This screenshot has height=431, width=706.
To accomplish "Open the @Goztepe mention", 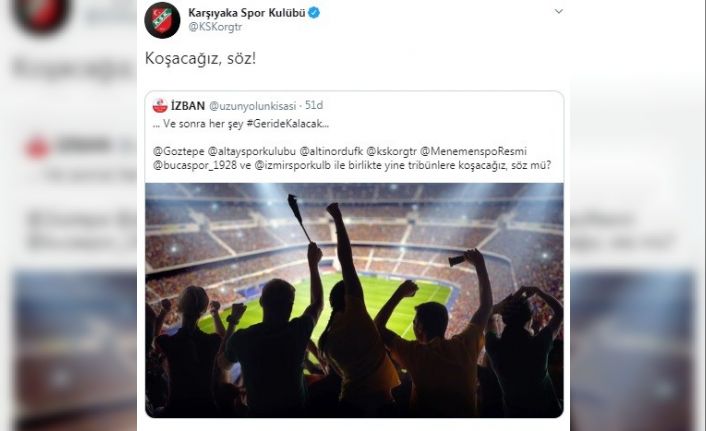I will [179, 151].
